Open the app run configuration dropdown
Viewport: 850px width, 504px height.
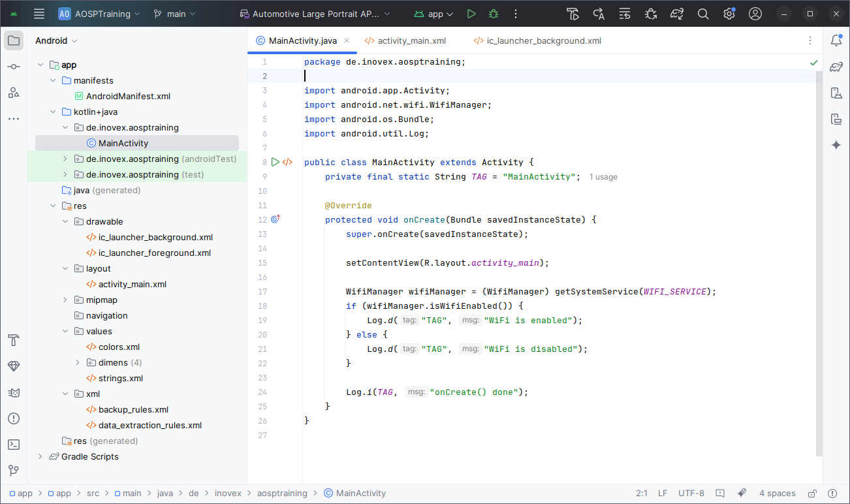coord(435,14)
